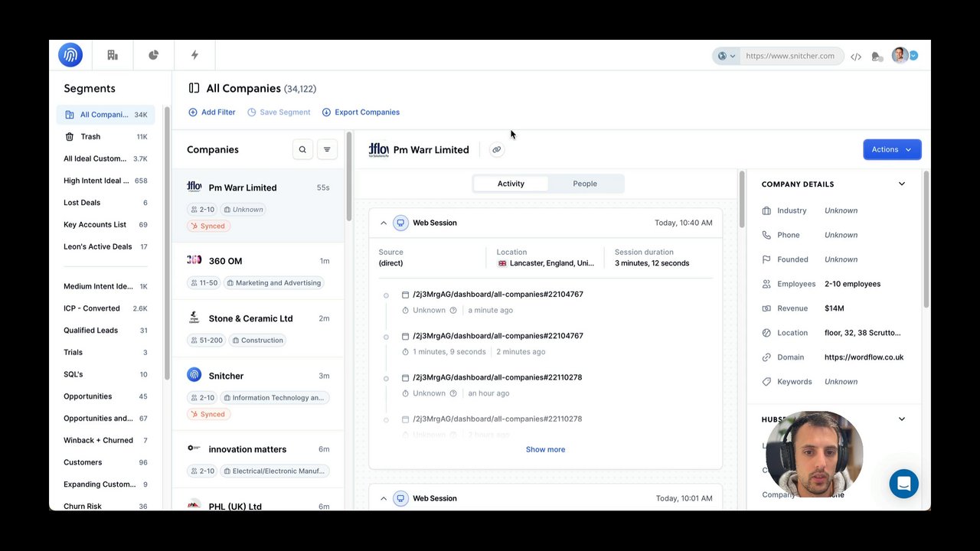The image size is (980, 551).
Task: Click help icon beside Unknown a minute ago
Action: click(x=453, y=311)
